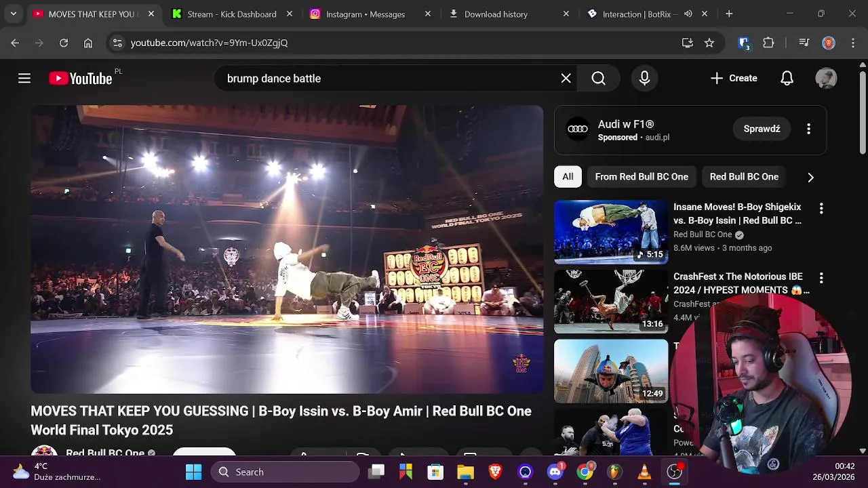Open Insane Moves Shigekix video title
This screenshot has height=488, width=868.
tap(737, 213)
